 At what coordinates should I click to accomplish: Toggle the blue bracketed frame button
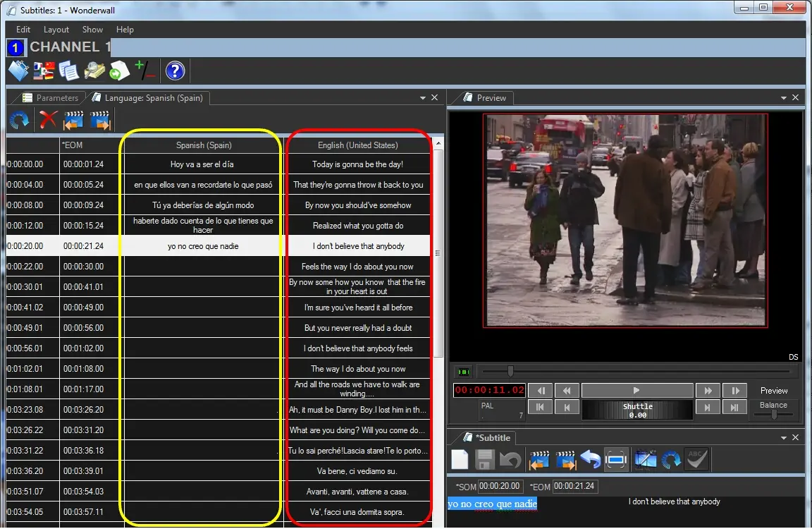coord(616,460)
